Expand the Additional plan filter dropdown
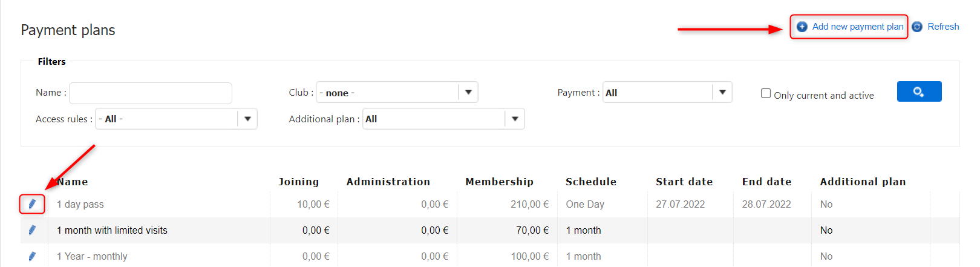Viewport: 980px width, 267px height. tap(515, 119)
